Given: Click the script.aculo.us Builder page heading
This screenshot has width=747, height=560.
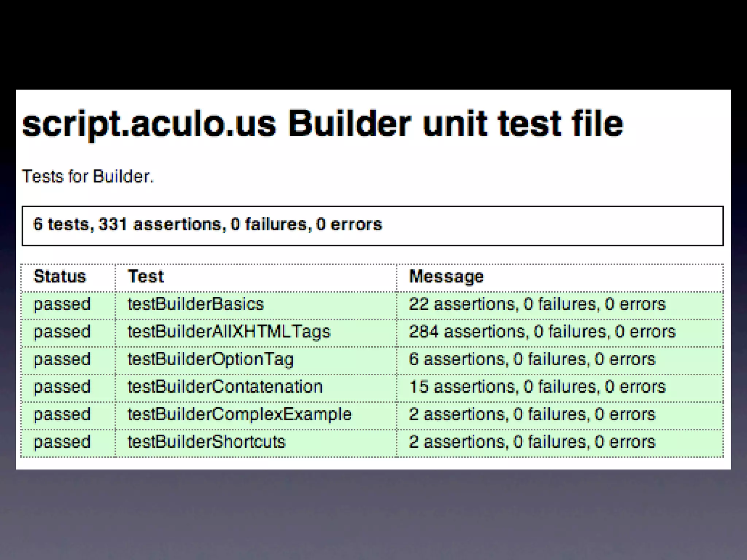Looking at the screenshot, I should pyautogui.click(x=322, y=124).
